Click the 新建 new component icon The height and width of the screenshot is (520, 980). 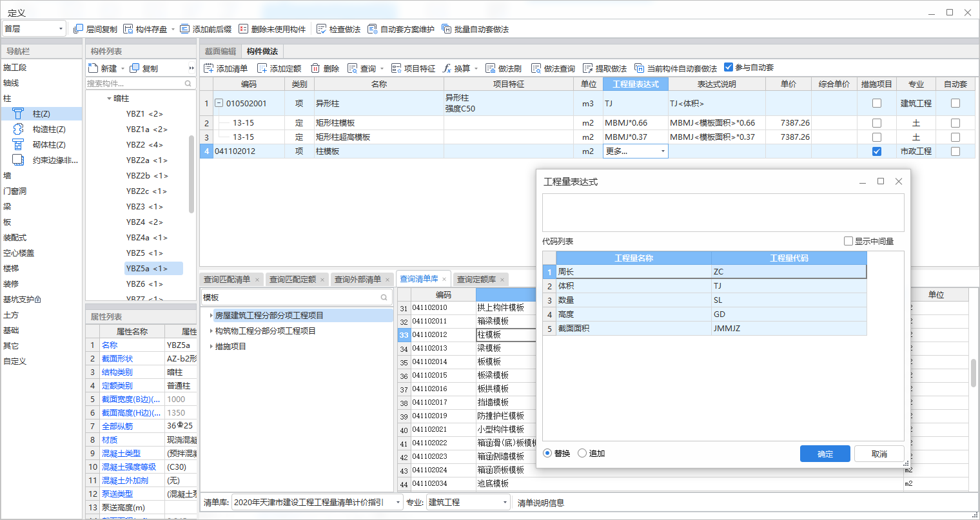[x=93, y=68]
